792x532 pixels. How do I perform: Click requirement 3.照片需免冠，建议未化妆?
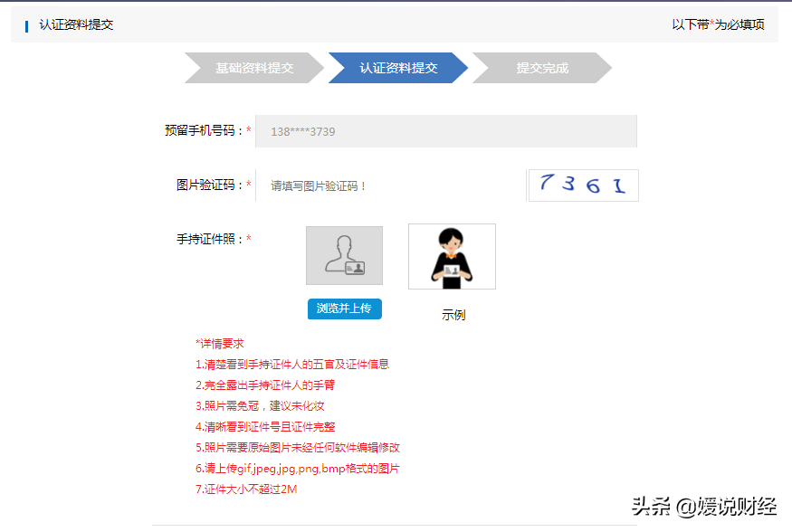click(260, 406)
